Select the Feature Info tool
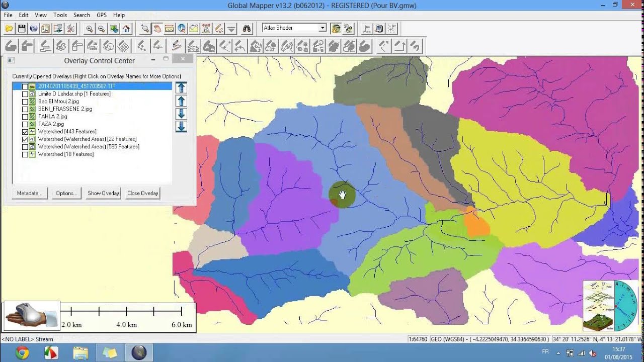 click(x=182, y=29)
